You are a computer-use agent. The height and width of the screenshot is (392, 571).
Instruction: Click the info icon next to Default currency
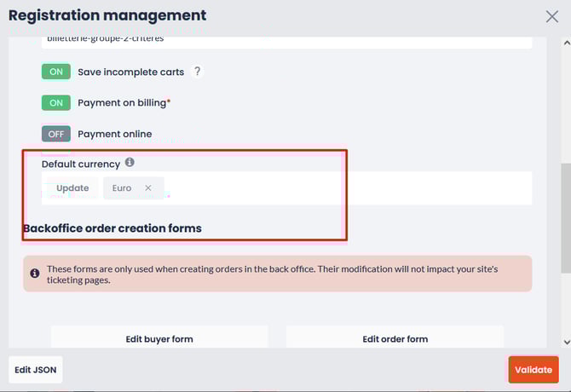pyautogui.click(x=130, y=162)
